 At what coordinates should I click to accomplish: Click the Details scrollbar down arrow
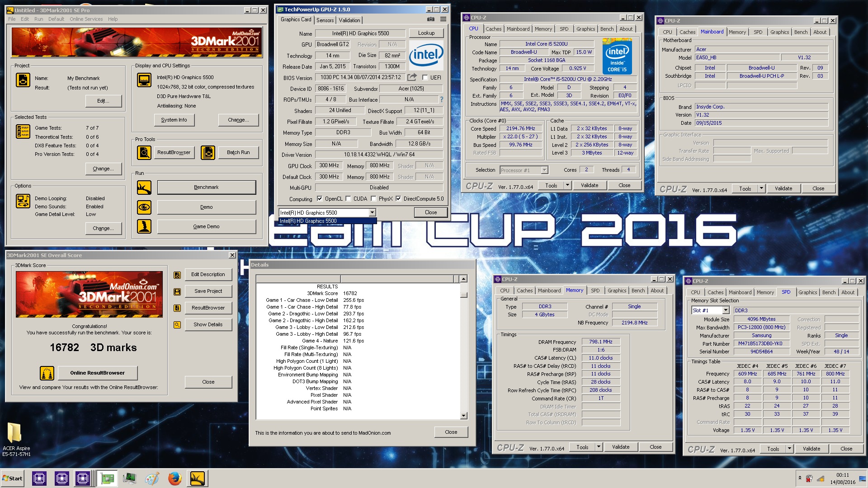click(x=463, y=416)
